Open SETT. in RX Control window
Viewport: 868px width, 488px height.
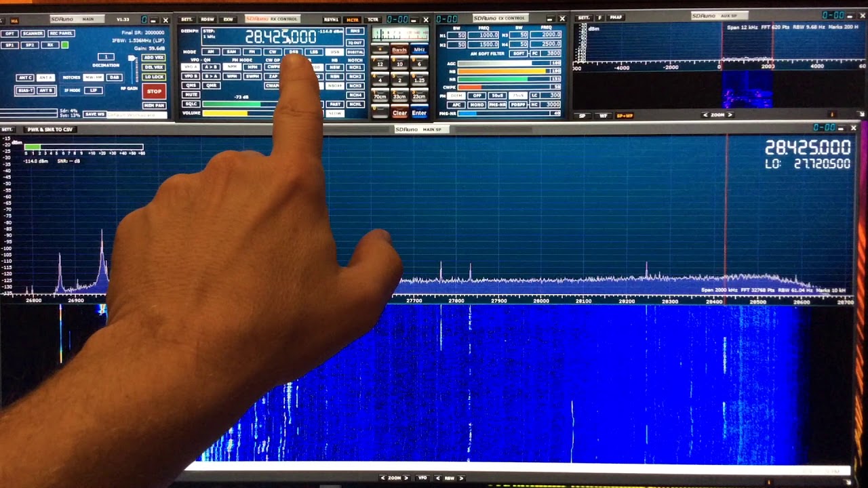point(187,20)
